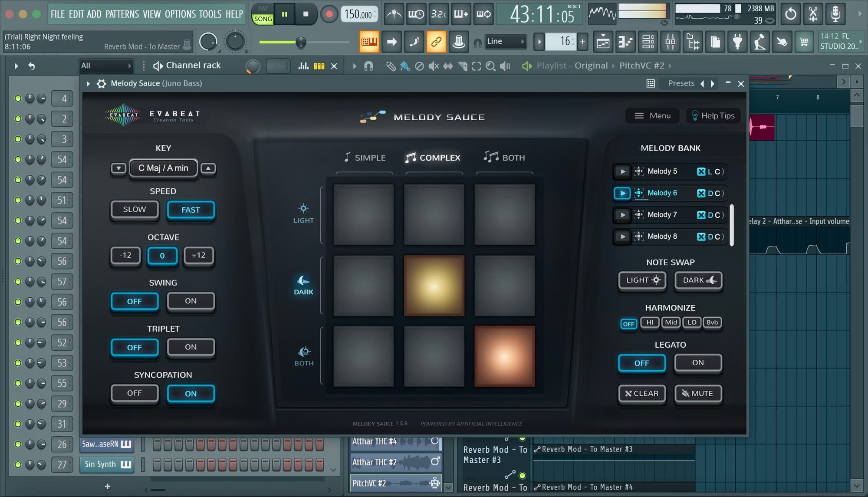Open the Piano roll
This screenshot has width=868, height=497.
[x=625, y=42]
